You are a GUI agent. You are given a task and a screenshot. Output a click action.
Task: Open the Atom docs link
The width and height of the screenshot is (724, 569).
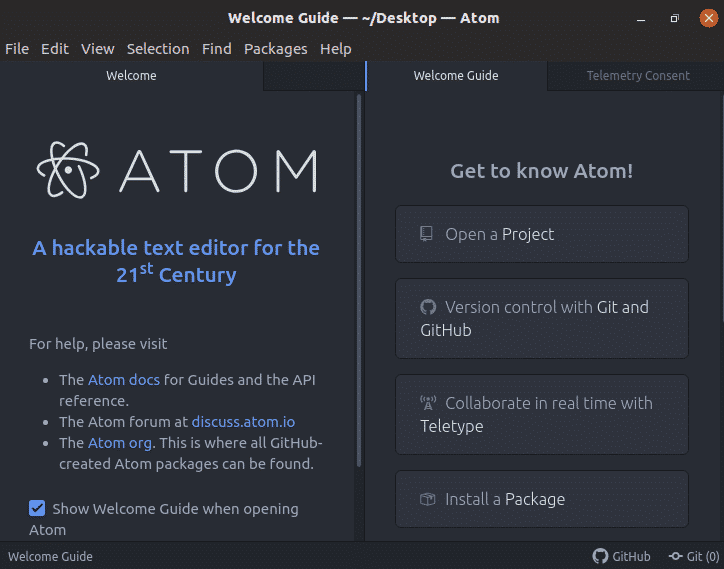[123, 380]
